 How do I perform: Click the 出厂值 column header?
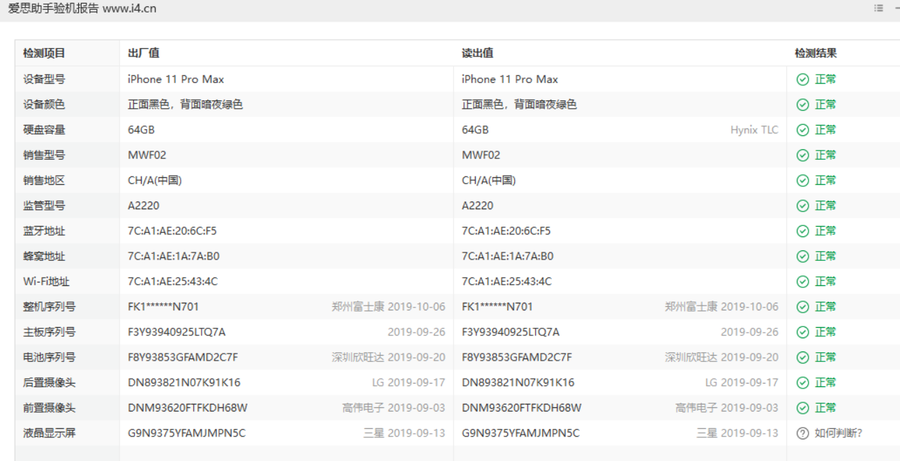tap(143, 53)
